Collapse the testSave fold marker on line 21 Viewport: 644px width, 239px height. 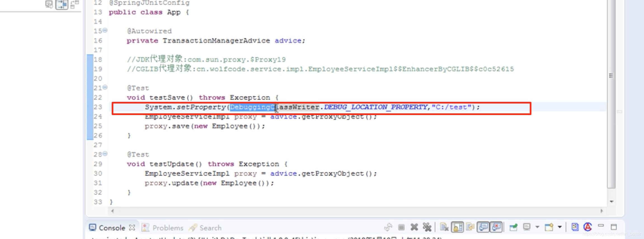pyautogui.click(x=105, y=87)
